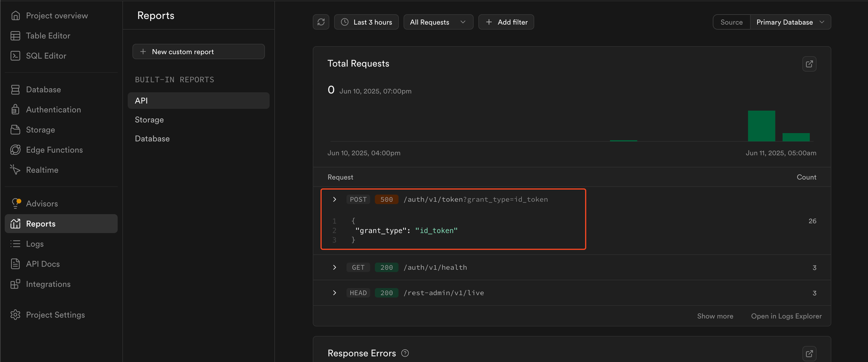Screen dimensions: 868x362
Task: Open the Table Editor page
Action: tap(48, 36)
